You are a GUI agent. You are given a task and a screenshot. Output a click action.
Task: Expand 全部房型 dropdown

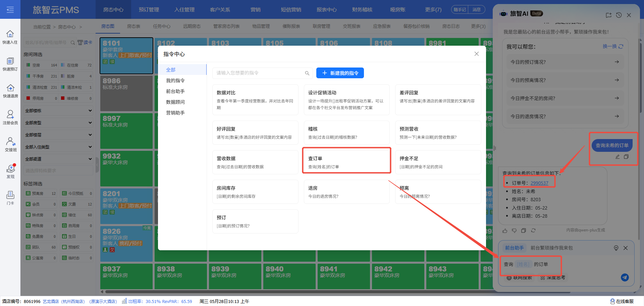58,123
